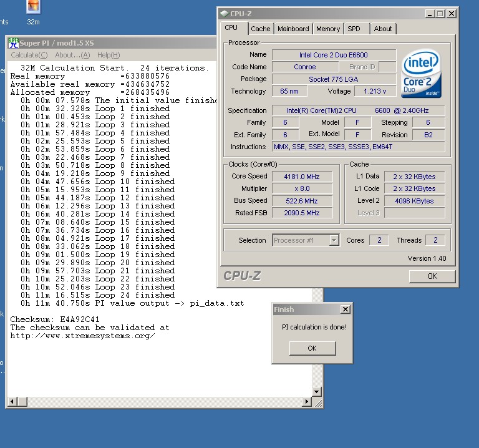Click the Specification field in CPU-Z
479x448 pixels.
coord(358,110)
